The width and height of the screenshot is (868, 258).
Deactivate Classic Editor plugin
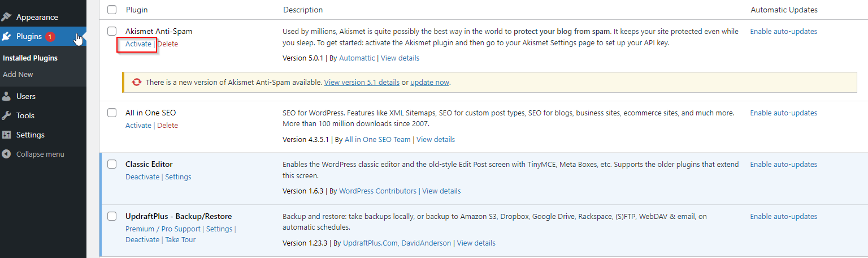[142, 177]
